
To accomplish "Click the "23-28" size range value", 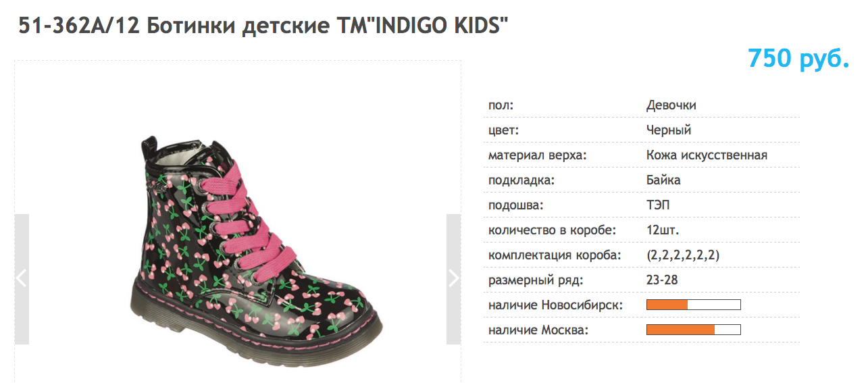I will 662,280.
